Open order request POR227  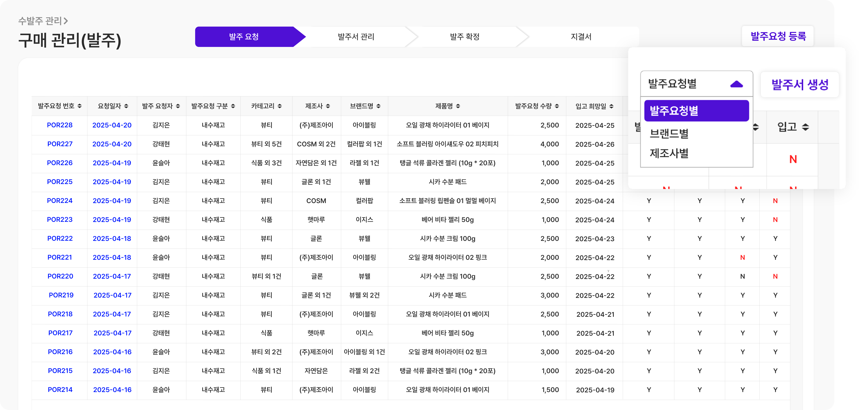pos(60,144)
